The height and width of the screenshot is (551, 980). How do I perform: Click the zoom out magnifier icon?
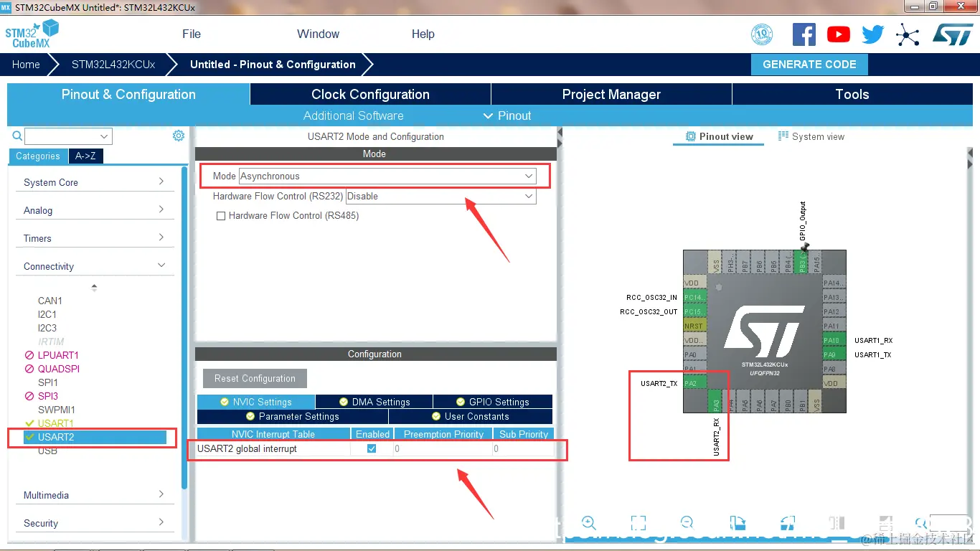pos(687,522)
